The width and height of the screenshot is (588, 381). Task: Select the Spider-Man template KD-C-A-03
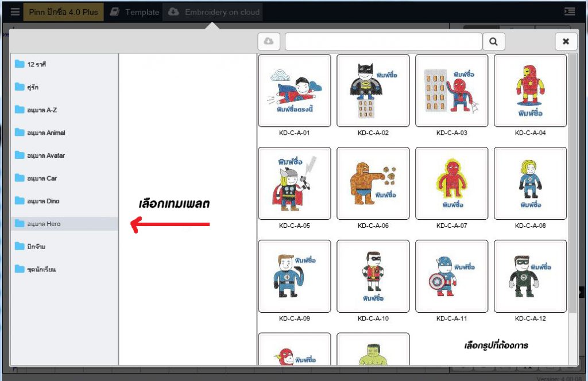click(x=451, y=90)
